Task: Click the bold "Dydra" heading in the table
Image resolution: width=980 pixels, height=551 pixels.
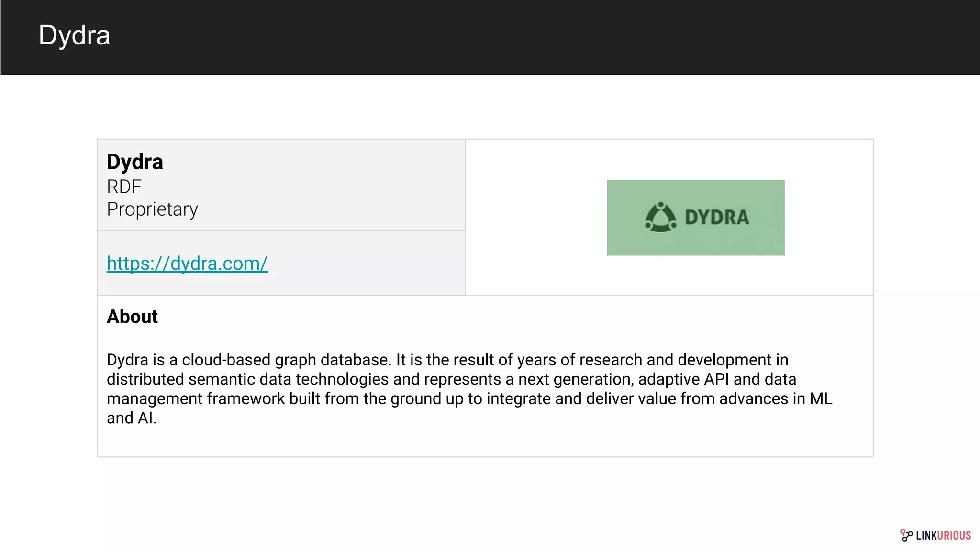Action: [x=135, y=162]
